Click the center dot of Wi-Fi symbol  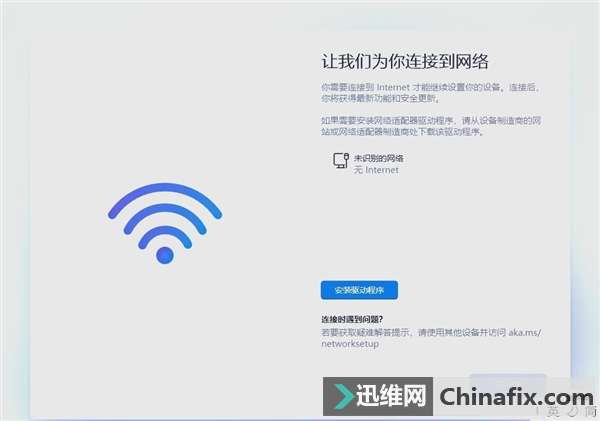coord(165,255)
